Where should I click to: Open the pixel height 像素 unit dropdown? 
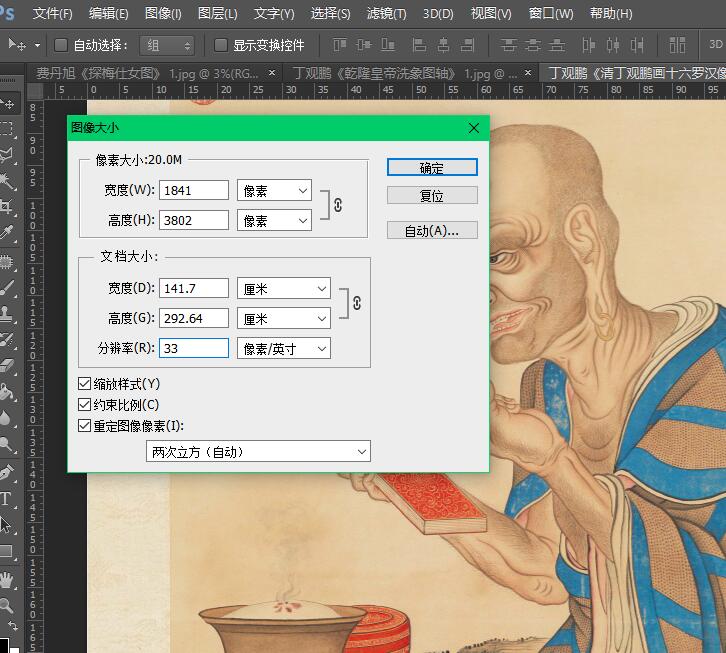[275, 220]
